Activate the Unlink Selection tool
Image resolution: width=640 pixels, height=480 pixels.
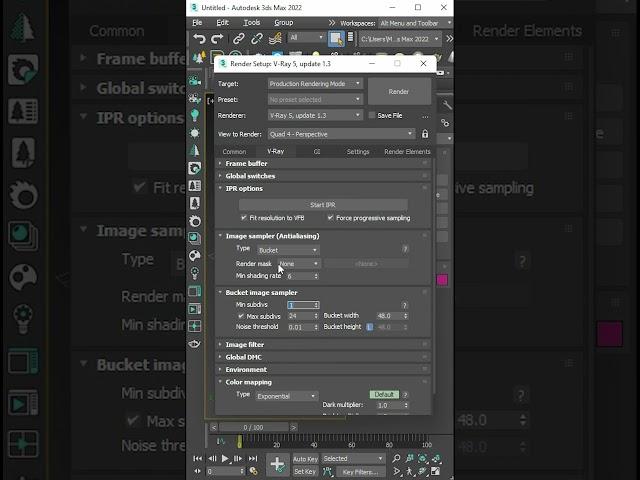[257, 39]
